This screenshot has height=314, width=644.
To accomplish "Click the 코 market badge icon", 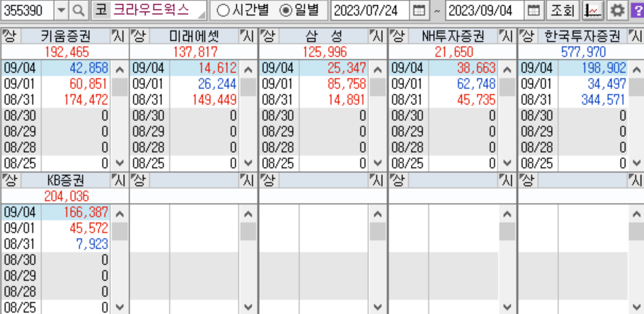I will pyautogui.click(x=100, y=11).
